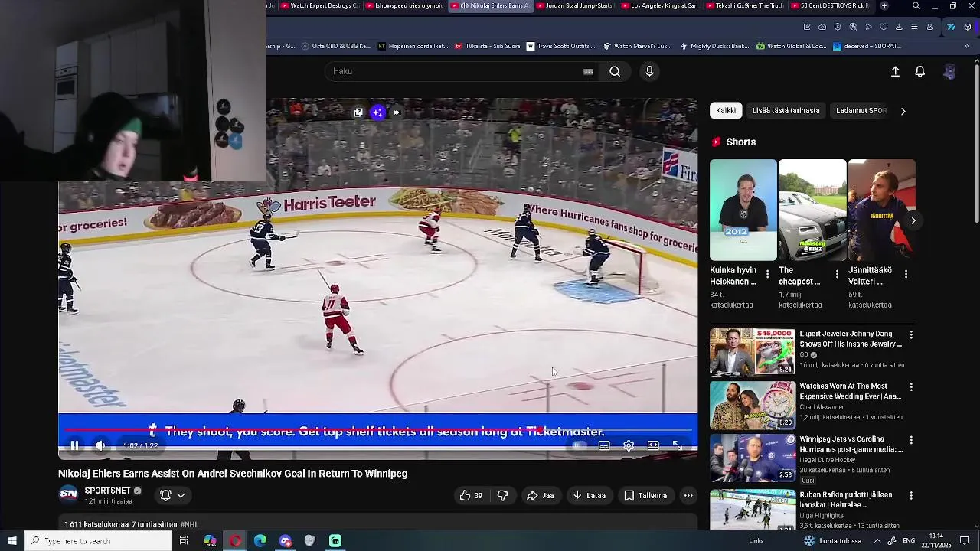Open the video player settings gear
Screen dimensions: 980x551
[629, 445]
